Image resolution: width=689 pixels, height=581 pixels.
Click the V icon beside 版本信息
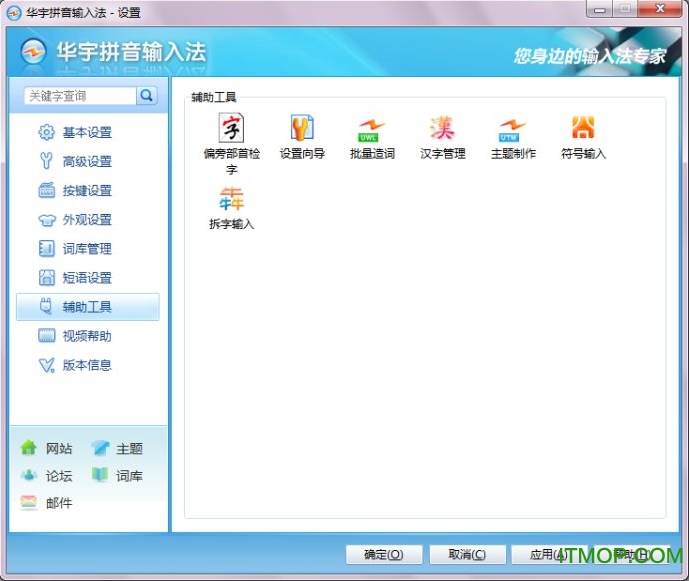click(47, 365)
